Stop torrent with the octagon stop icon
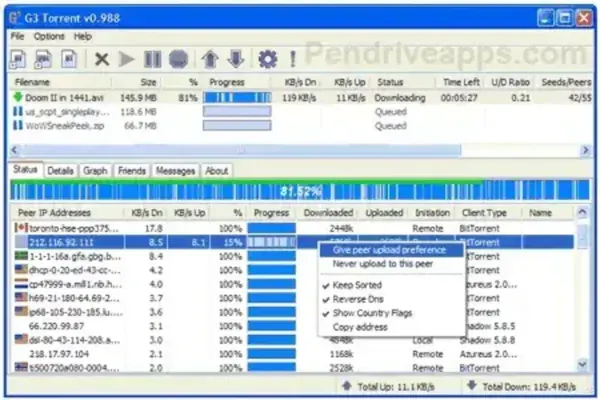The height and width of the screenshot is (400, 600). (x=178, y=59)
